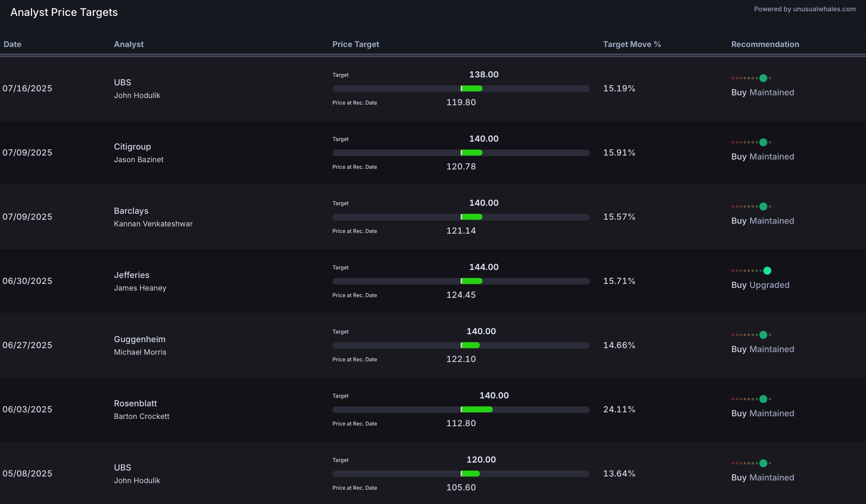
Task: Click analyst name Kannan Venkateshwar
Action: (x=153, y=224)
